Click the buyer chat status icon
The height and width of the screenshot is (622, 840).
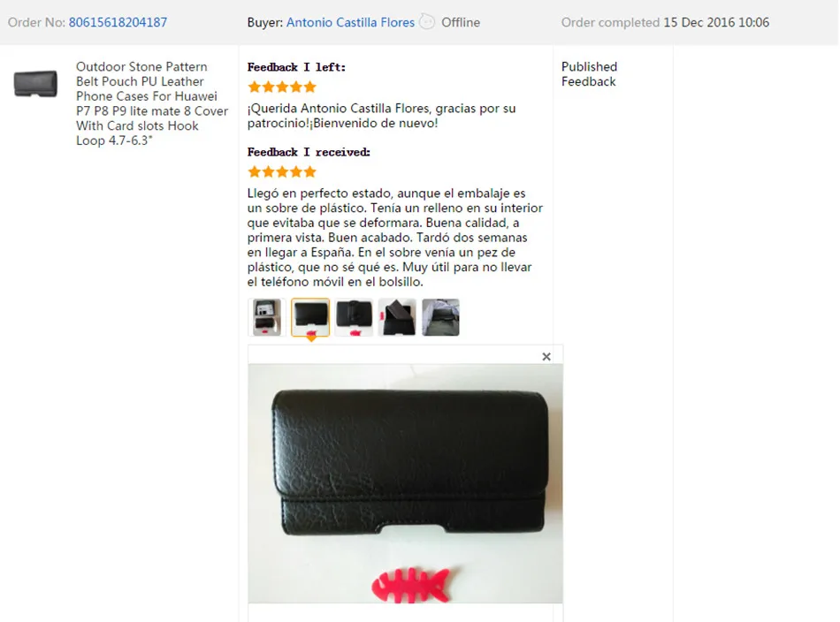pyautogui.click(x=427, y=22)
